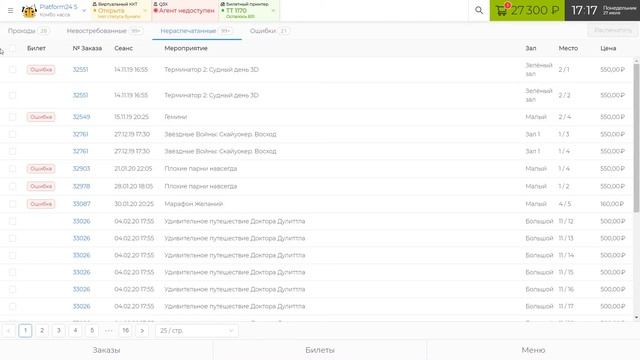Screen dimensions: 640x360
Task: Click the Гемини event name
Action: point(176,117)
